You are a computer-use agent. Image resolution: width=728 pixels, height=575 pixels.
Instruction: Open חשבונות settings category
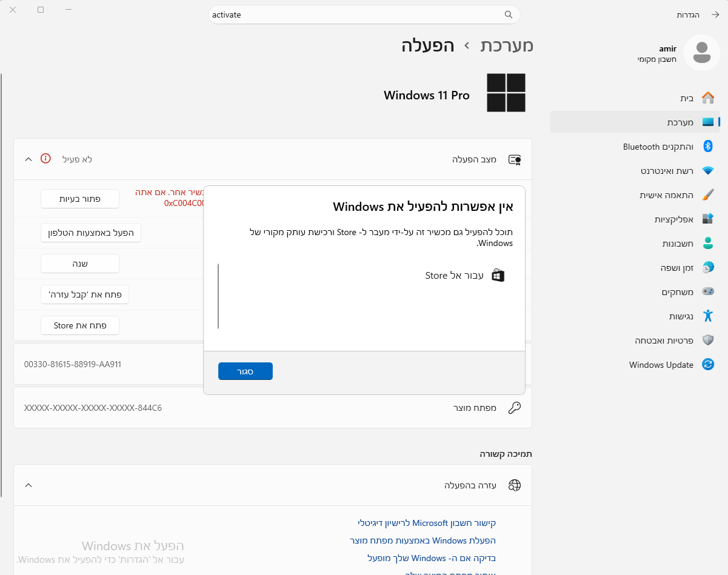[635, 244]
